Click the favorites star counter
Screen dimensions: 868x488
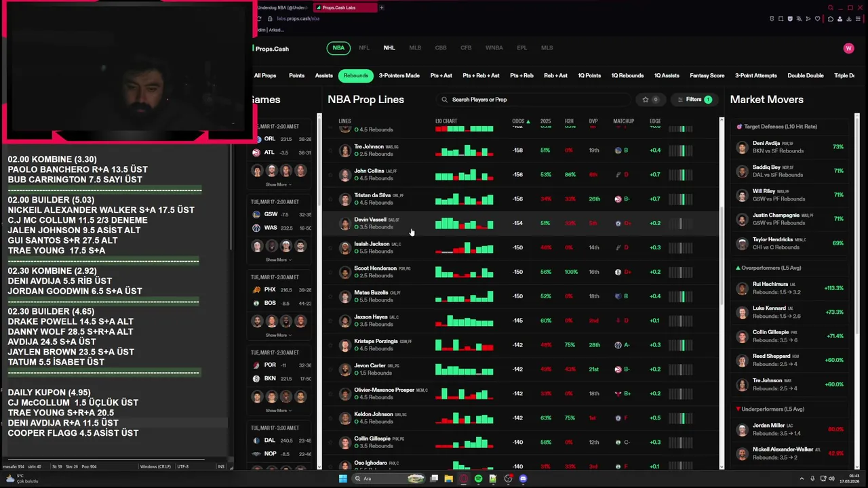[x=650, y=100]
